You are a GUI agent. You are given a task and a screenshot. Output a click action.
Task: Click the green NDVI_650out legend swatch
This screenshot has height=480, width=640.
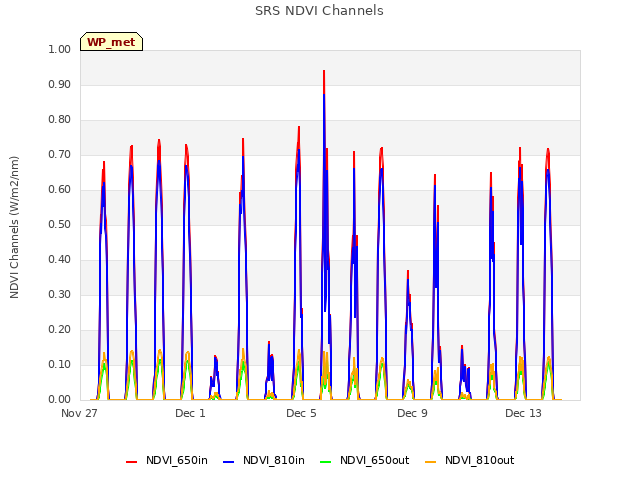325,462
